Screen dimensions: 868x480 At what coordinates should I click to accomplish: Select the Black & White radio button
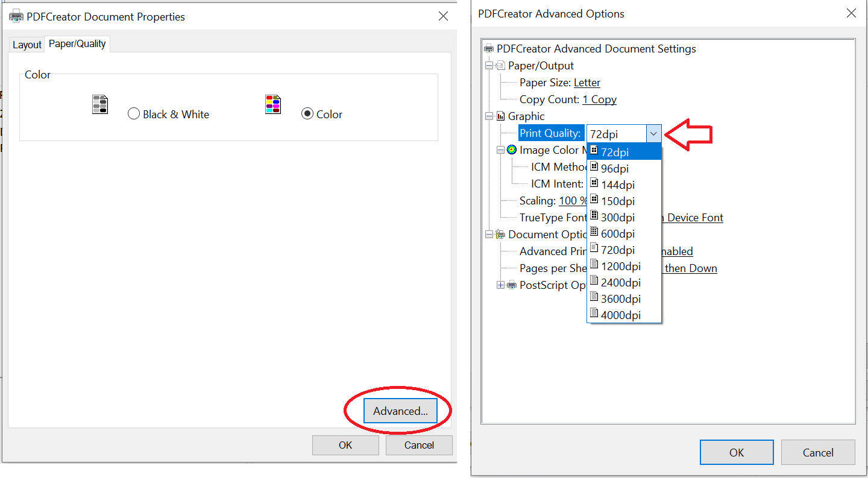click(134, 114)
